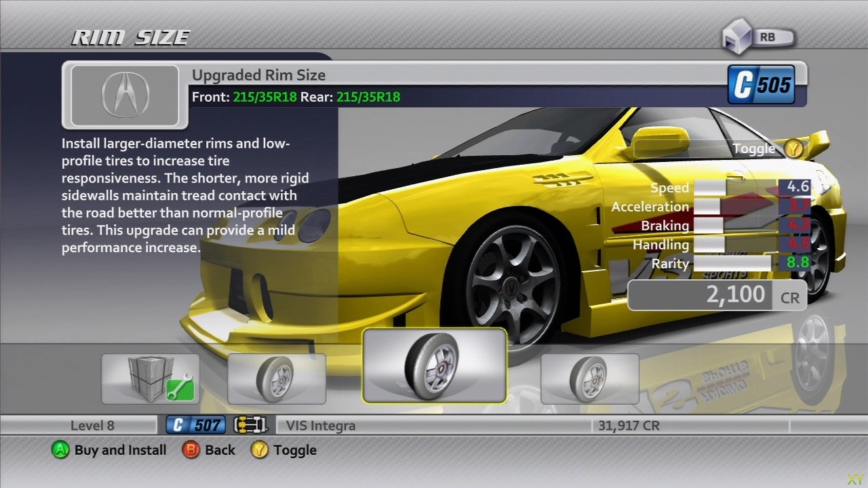This screenshot has width=868, height=488.
Task: Click Buy and Install label
Action: click(x=120, y=450)
